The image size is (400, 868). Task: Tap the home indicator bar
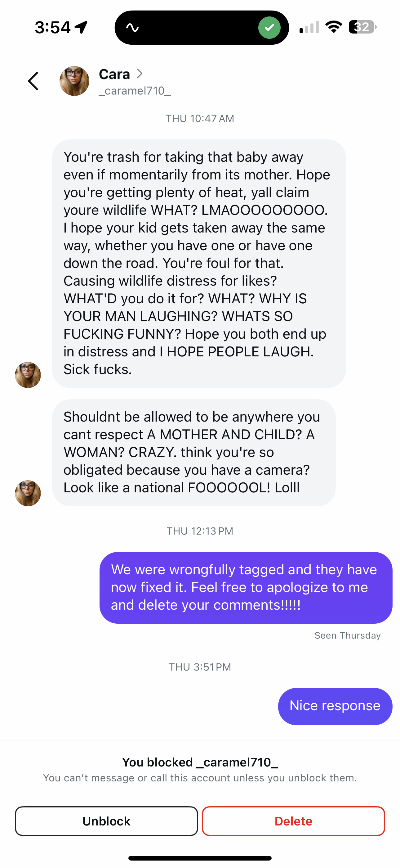tap(200, 858)
